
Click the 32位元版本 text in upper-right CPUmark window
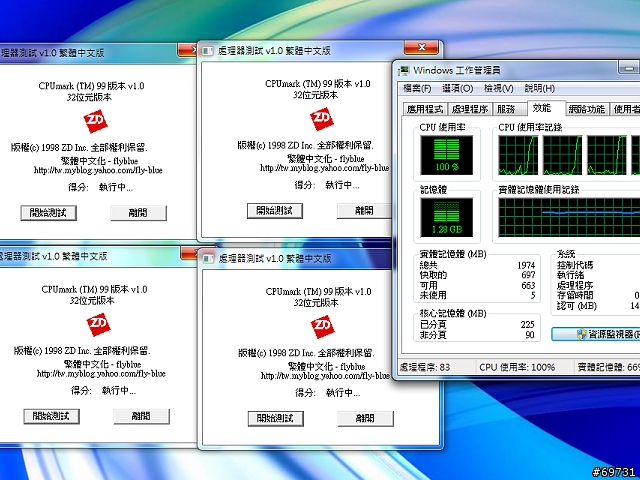[x=316, y=95]
